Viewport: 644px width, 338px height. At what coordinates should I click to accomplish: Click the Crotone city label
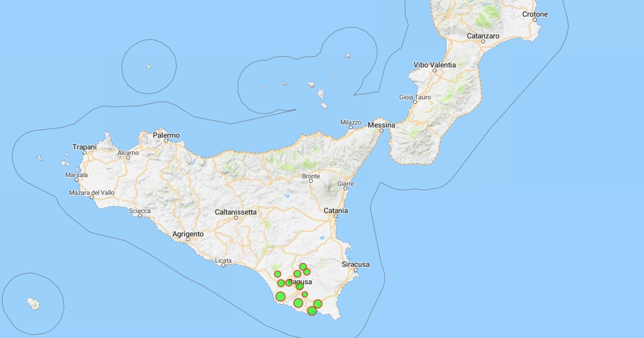tap(535, 14)
